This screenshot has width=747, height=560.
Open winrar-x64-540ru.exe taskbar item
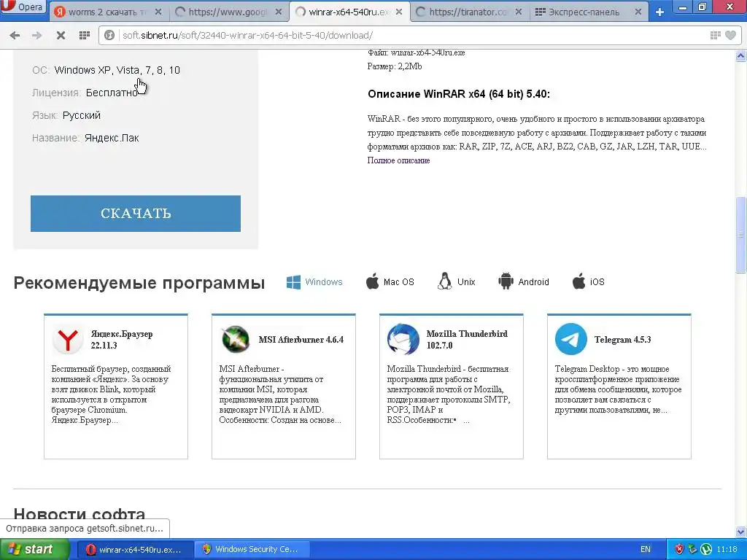pos(134,550)
